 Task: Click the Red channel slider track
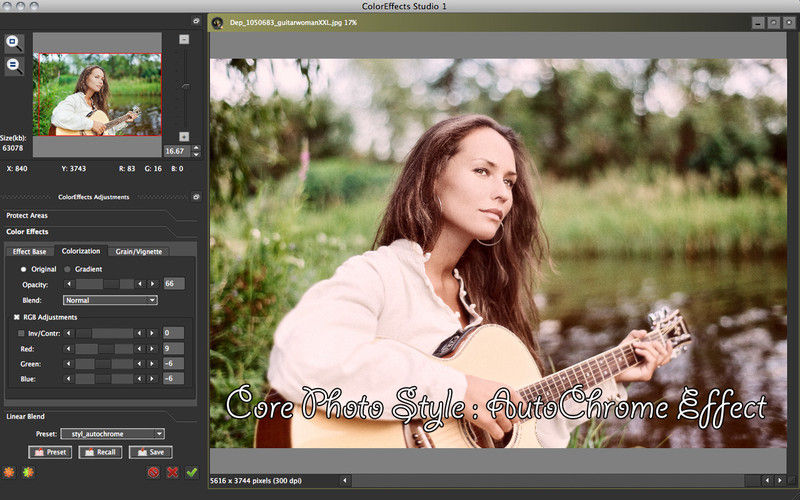click(105, 349)
